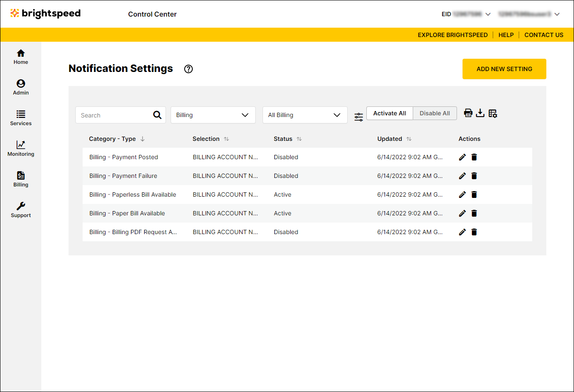Click Disabled status of Payment Posted
This screenshot has height=392, width=574.
(286, 157)
